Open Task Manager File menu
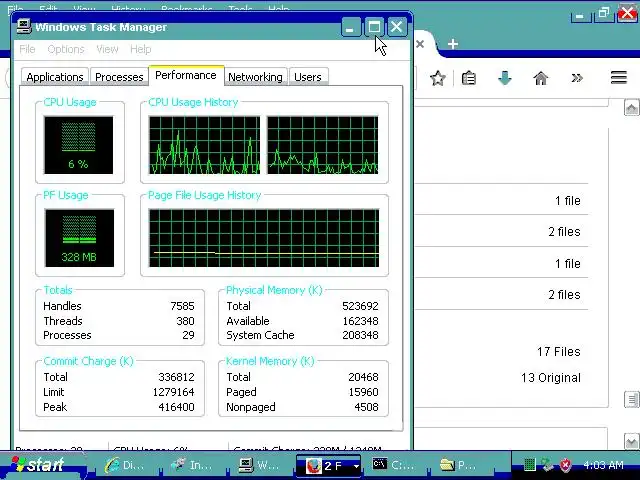 click(x=27, y=49)
